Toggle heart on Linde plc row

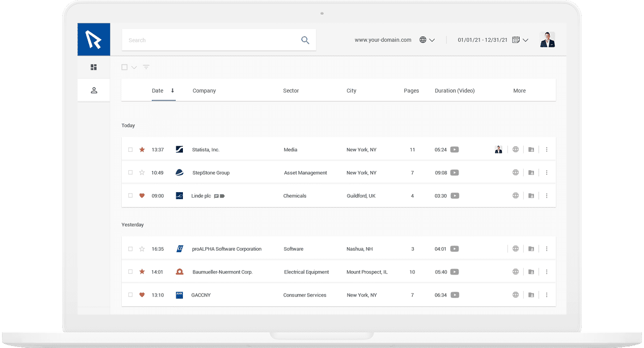[x=142, y=196]
